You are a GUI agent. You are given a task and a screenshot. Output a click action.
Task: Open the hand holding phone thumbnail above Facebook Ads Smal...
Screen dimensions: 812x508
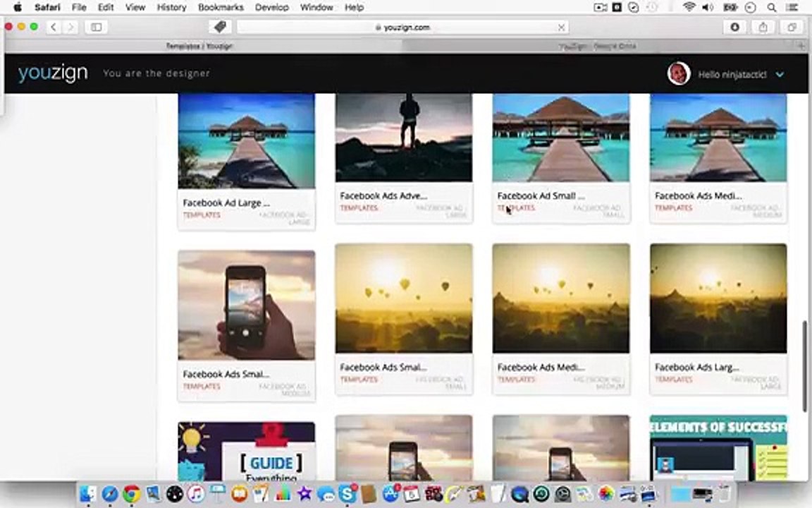click(x=247, y=306)
